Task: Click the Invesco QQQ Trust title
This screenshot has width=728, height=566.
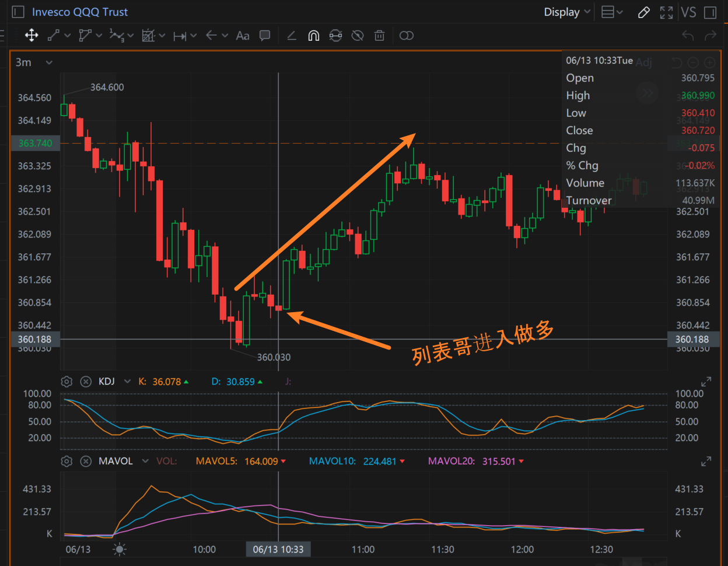Action: coord(80,12)
